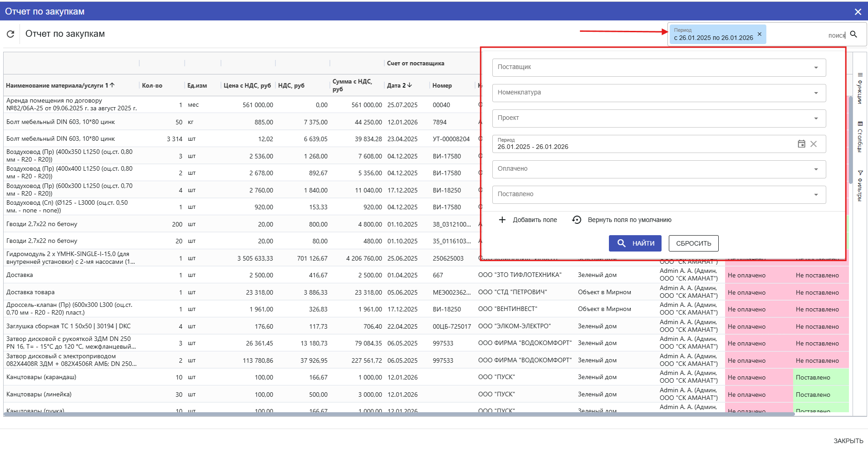The image size is (868, 449).
Task: Remove the Период filter chip
Action: 760,34
